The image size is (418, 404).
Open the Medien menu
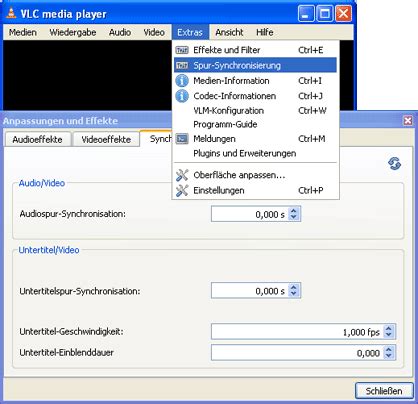pyautogui.click(x=23, y=32)
